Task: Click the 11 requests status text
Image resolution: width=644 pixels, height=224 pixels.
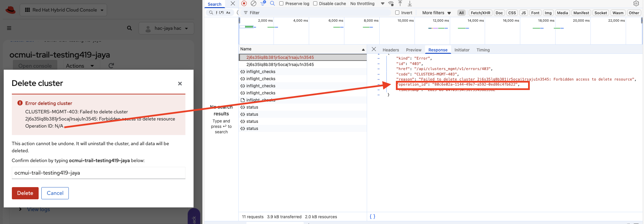Action: coord(253,217)
